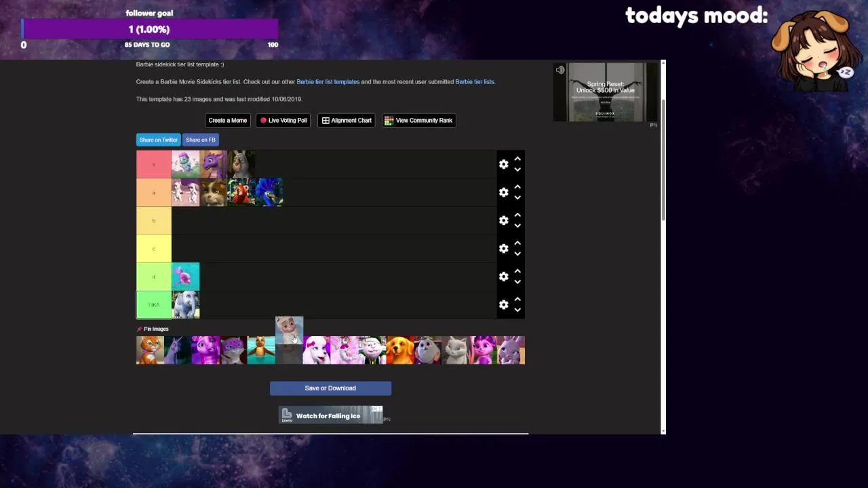Mute the video ad via speaker icon

pos(560,70)
